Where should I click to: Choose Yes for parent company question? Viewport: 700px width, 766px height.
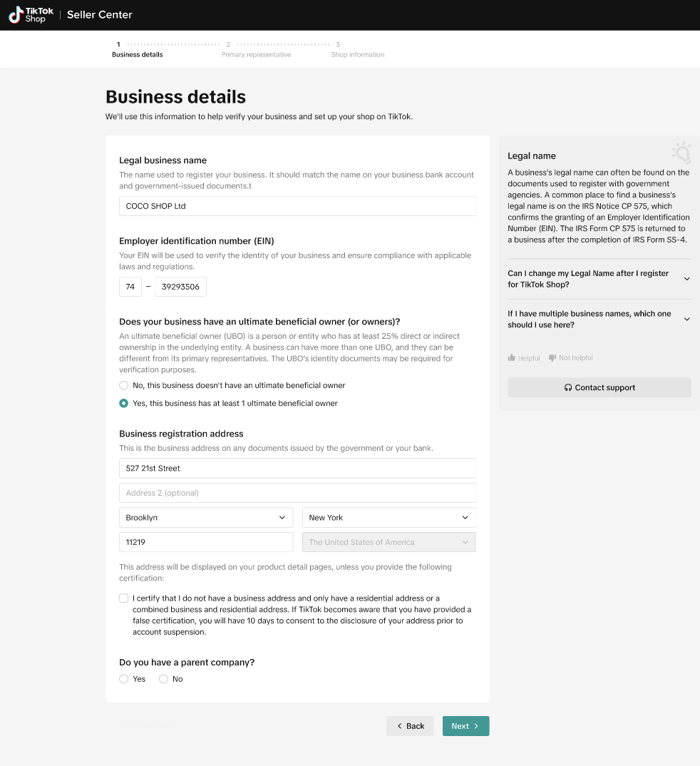click(124, 679)
